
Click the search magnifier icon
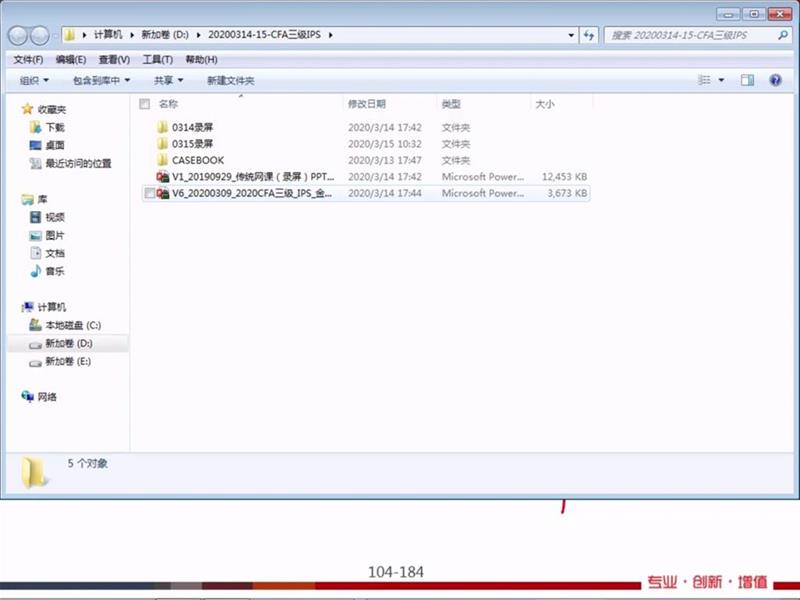click(x=783, y=35)
